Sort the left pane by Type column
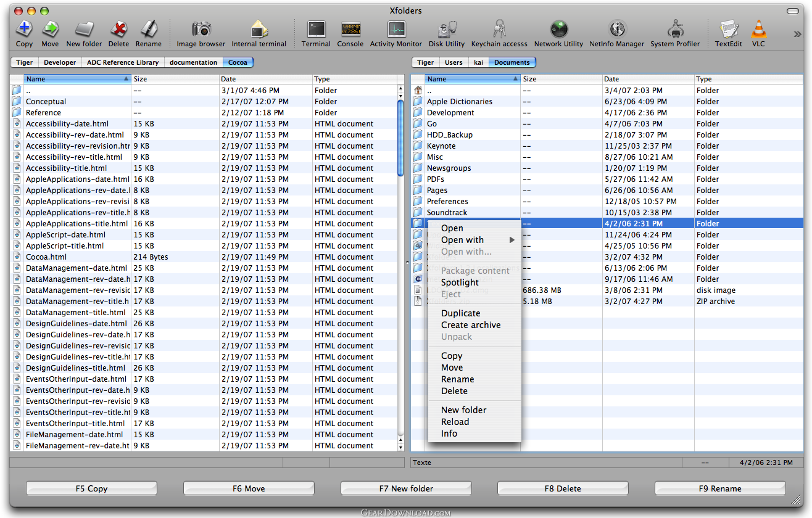Screen dimensions: 812x518 point(354,79)
